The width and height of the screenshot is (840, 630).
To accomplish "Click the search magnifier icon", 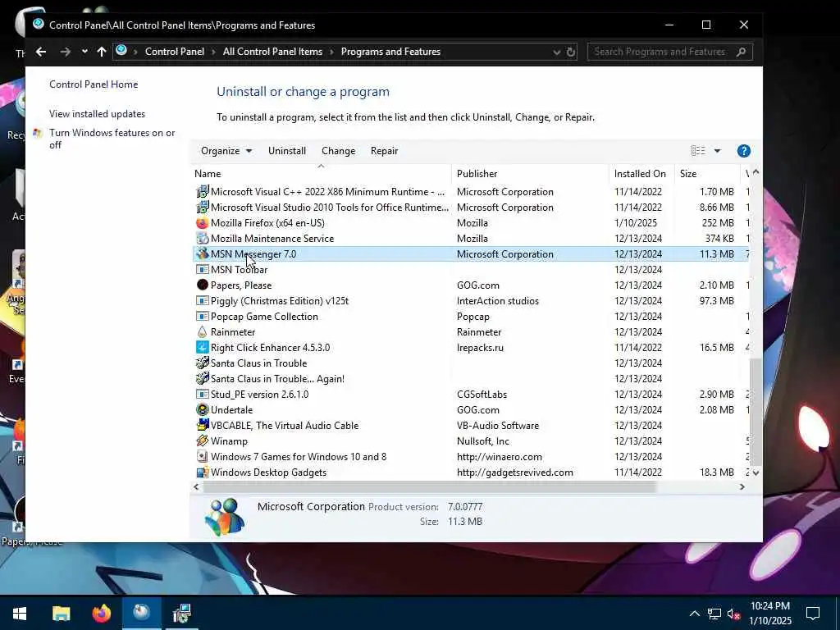I will [742, 52].
